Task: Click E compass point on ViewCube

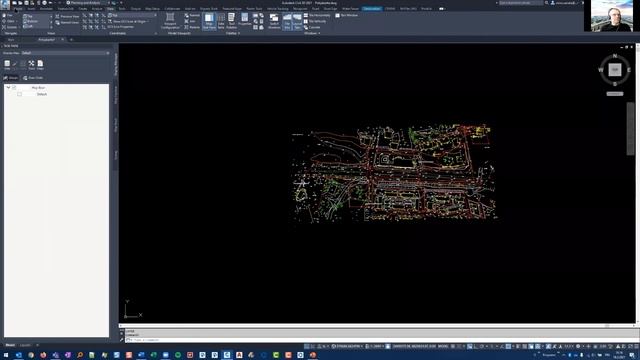Action: 629,70
